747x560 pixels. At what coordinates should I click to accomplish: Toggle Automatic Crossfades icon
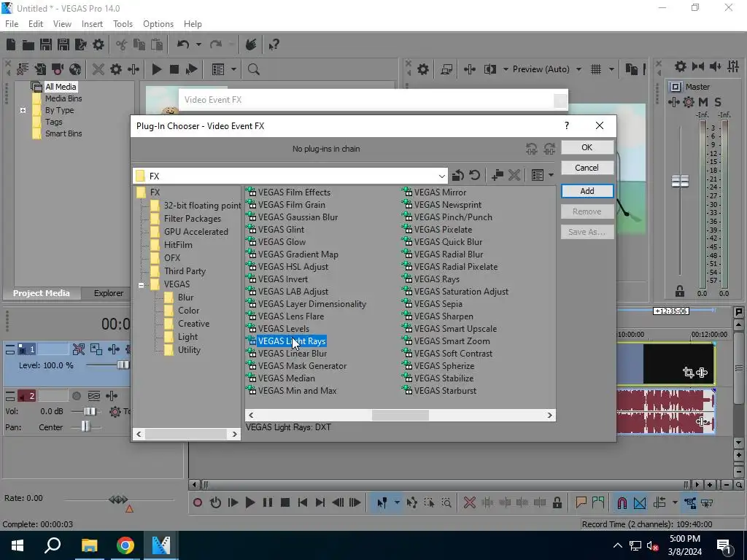click(640, 502)
